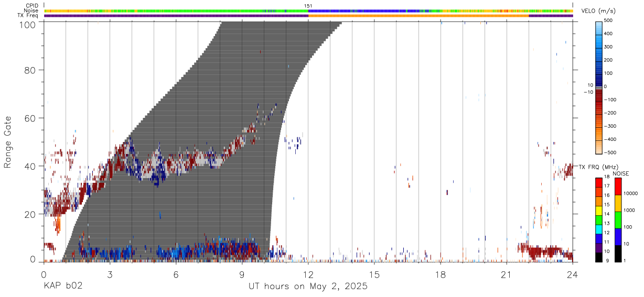Click the CPID label at top left
644x297 pixels.
click(x=33, y=6)
